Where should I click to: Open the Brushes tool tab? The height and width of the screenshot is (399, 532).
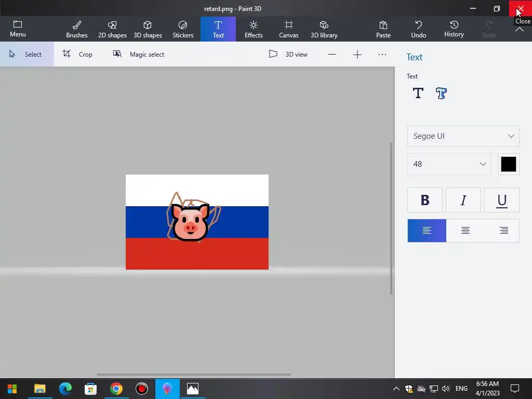pos(77,29)
